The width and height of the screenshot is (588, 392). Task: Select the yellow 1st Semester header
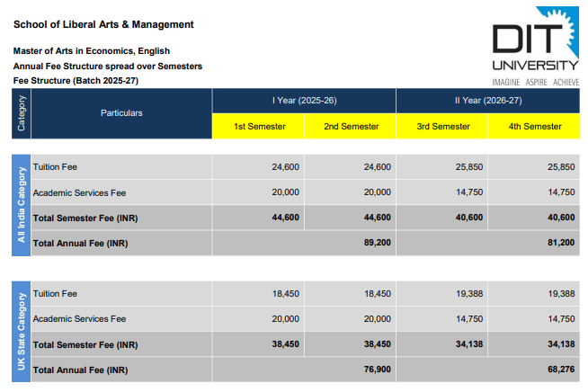click(259, 127)
